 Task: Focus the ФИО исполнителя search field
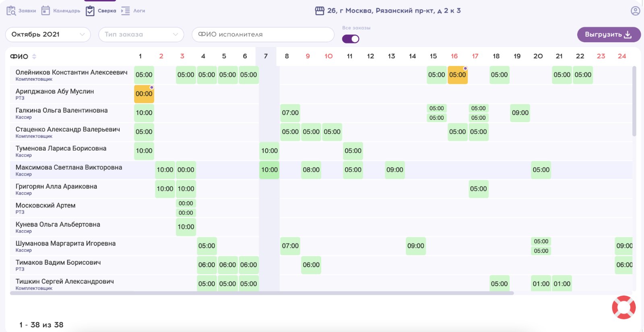(263, 35)
